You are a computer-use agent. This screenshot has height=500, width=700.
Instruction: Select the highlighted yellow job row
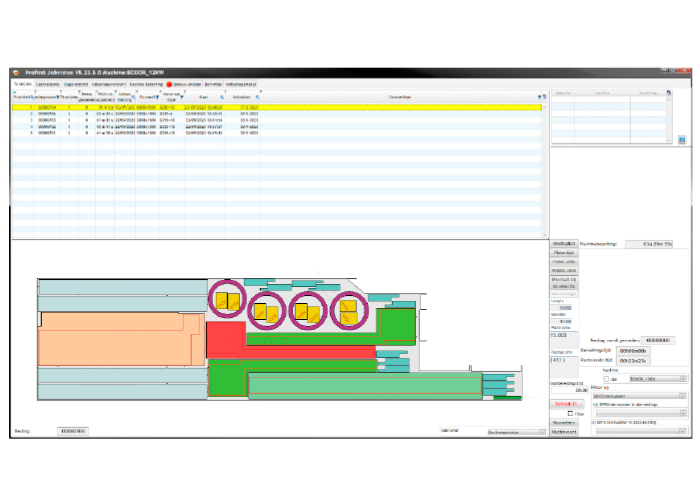[270, 106]
